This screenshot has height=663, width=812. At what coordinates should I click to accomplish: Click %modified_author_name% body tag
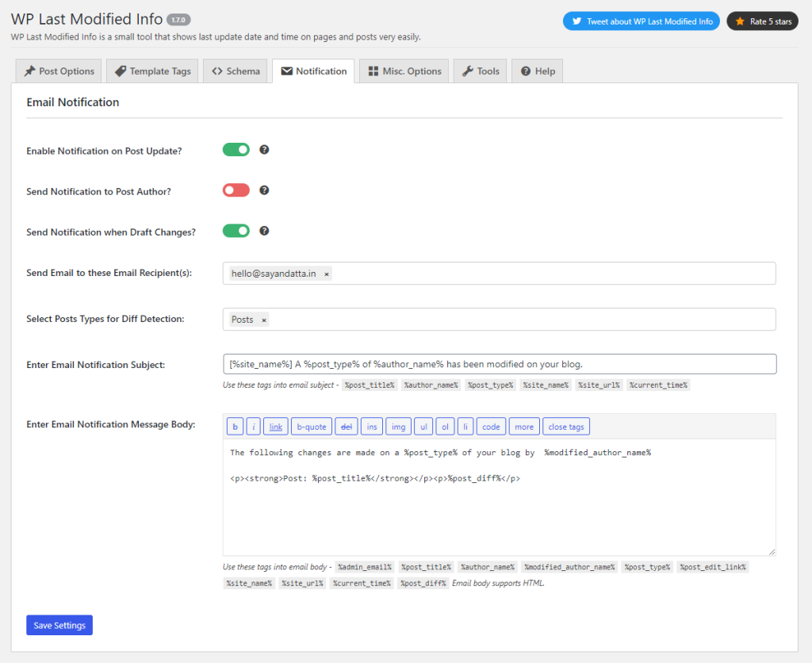[569, 567]
